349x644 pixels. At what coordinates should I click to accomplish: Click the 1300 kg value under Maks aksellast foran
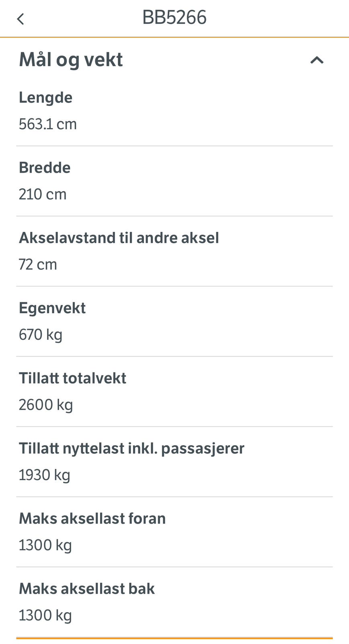click(45, 545)
